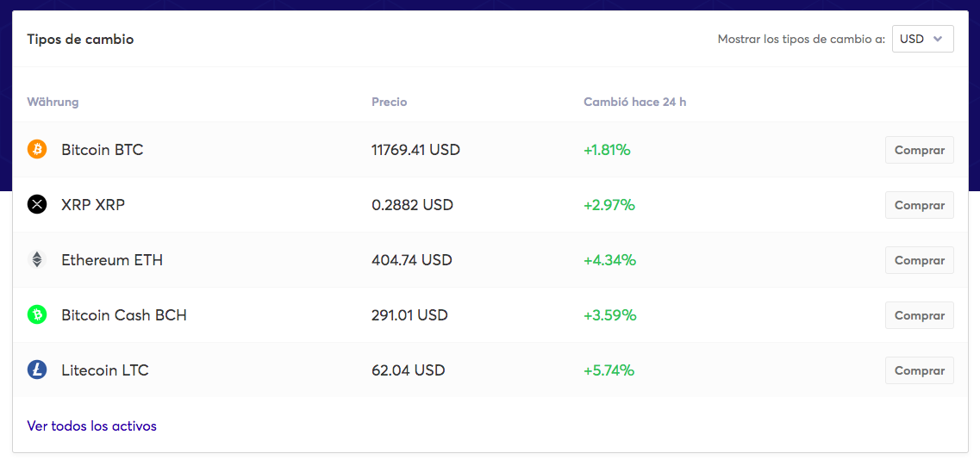Buy Bitcoin with its Comprar button

point(920,150)
